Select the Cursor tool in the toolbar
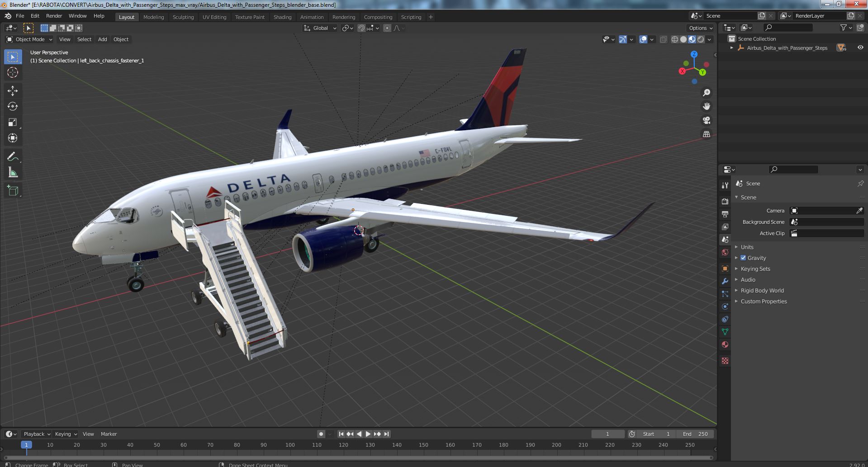 (13, 72)
